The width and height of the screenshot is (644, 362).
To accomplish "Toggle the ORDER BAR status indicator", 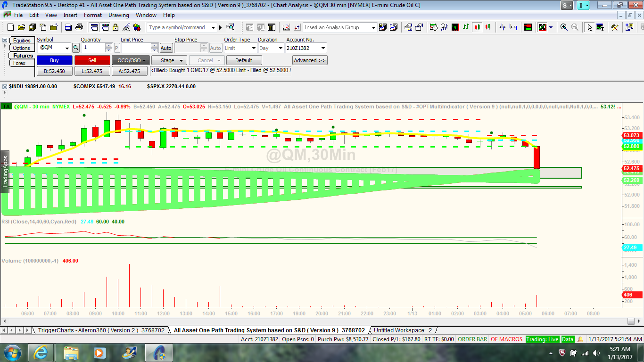I will (x=472, y=339).
